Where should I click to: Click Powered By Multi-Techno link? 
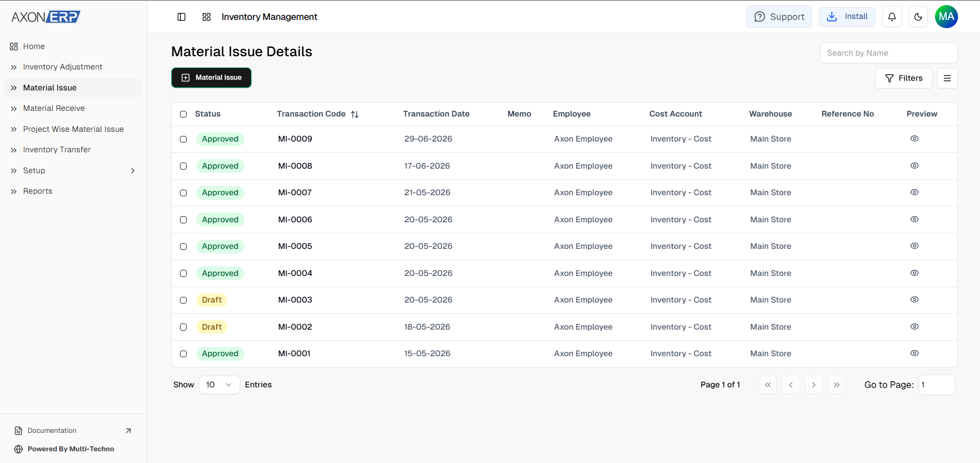click(71, 449)
